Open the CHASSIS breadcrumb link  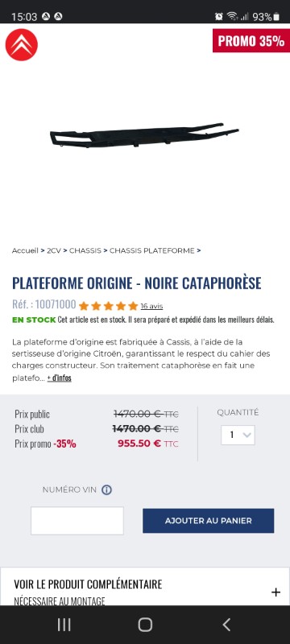pyautogui.click(x=85, y=250)
